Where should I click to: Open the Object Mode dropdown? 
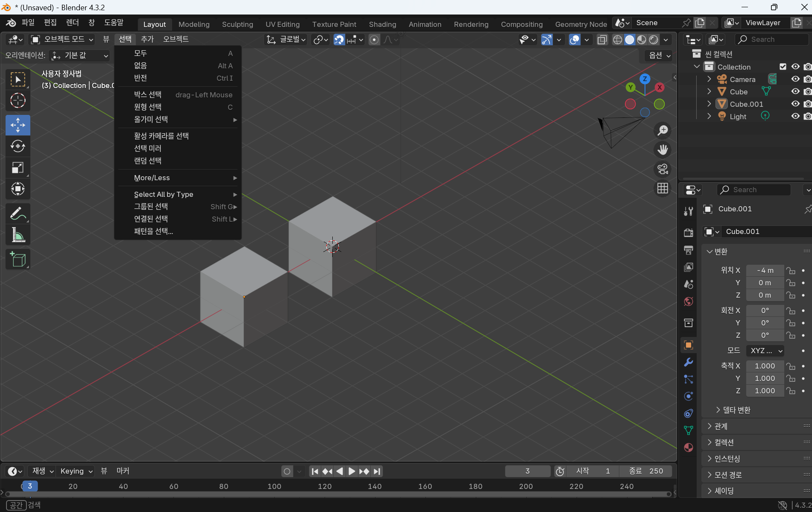point(62,40)
